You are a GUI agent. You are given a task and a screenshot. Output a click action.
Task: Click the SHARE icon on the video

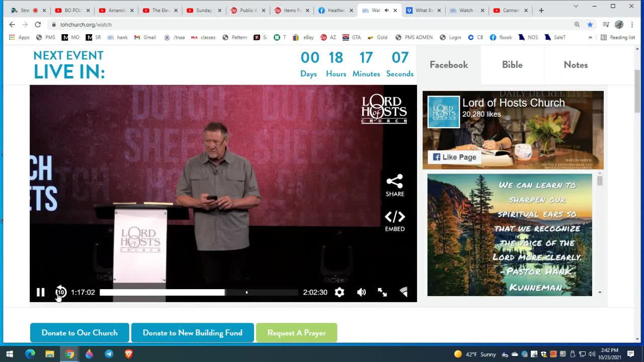pyautogui.click(x=395, y=185)
